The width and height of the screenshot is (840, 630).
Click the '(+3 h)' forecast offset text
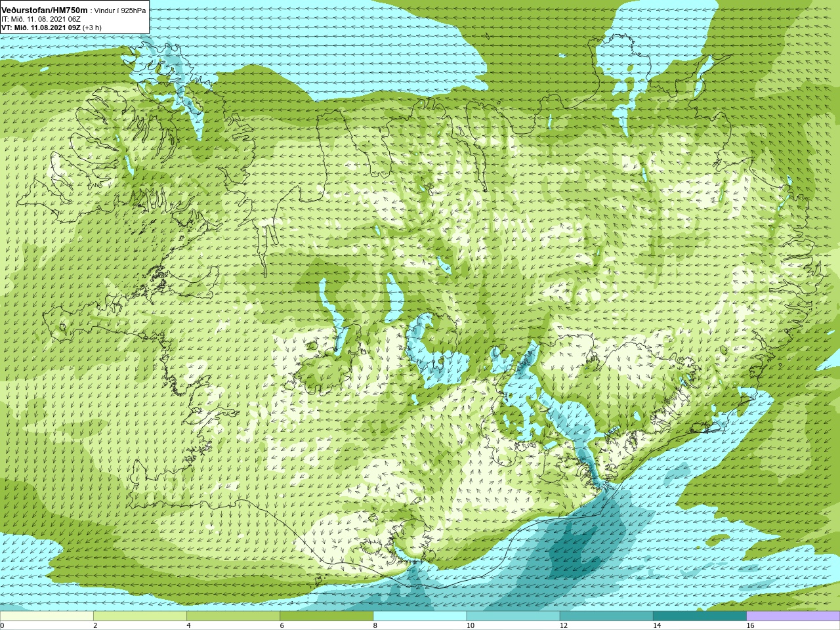point(93,28)
